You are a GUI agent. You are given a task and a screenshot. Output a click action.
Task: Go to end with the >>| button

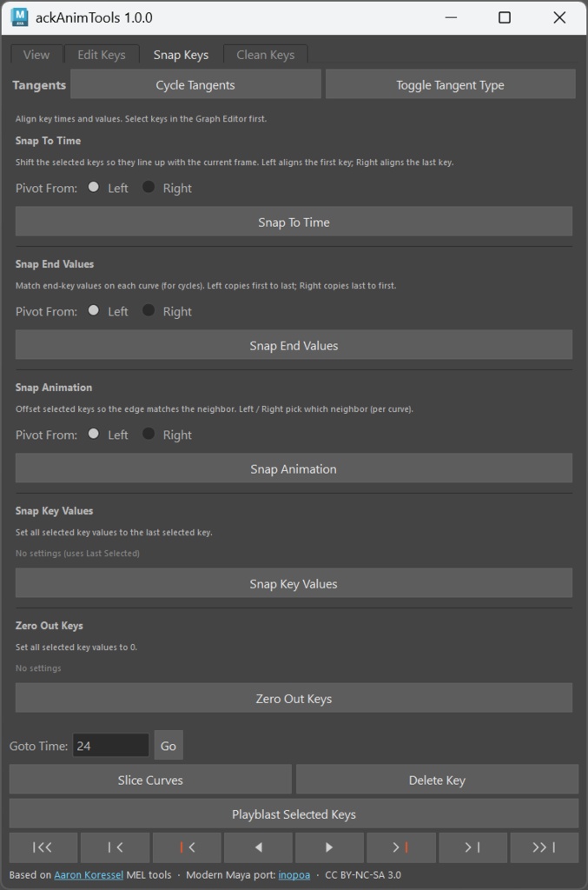pos(545,847)
